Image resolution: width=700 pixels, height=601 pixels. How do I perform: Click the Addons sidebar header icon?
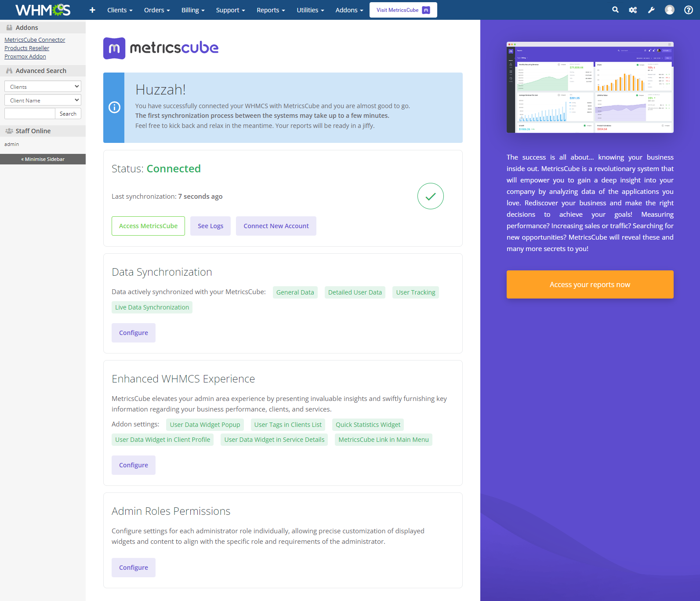pyautogui.click(x=9, y=27)
